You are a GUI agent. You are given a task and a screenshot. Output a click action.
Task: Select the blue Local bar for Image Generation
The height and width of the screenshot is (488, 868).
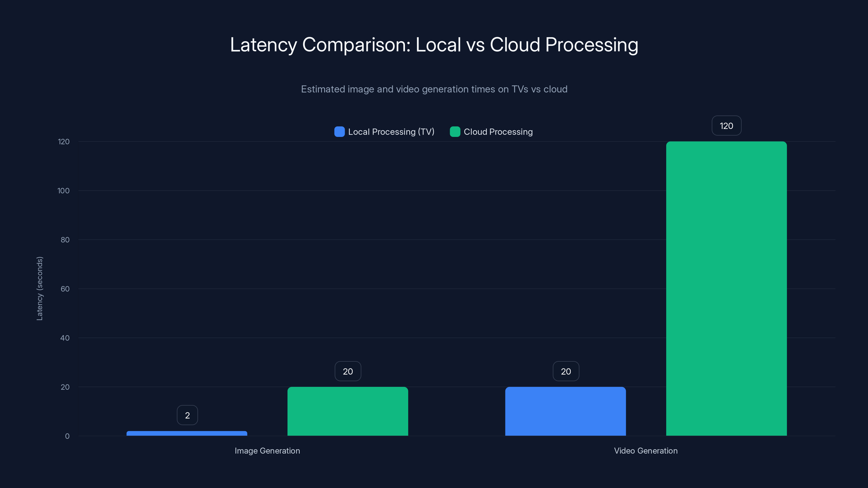[x=187, y=434]
